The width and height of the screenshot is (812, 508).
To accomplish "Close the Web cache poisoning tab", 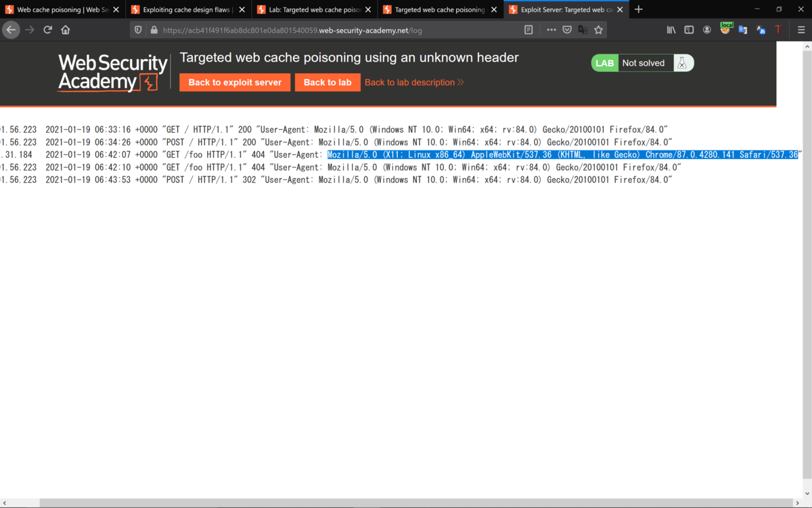I will (116, 9).
